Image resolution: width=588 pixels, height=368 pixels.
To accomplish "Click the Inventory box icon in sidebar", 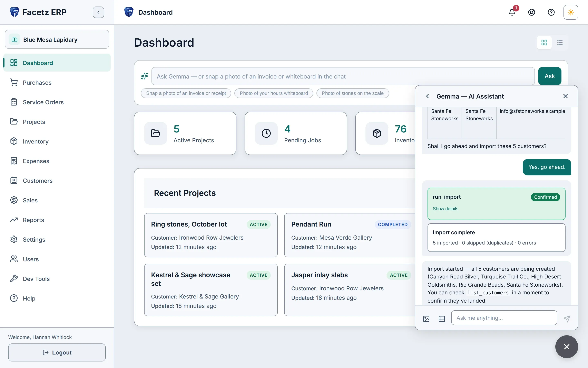I will [14, 141].
